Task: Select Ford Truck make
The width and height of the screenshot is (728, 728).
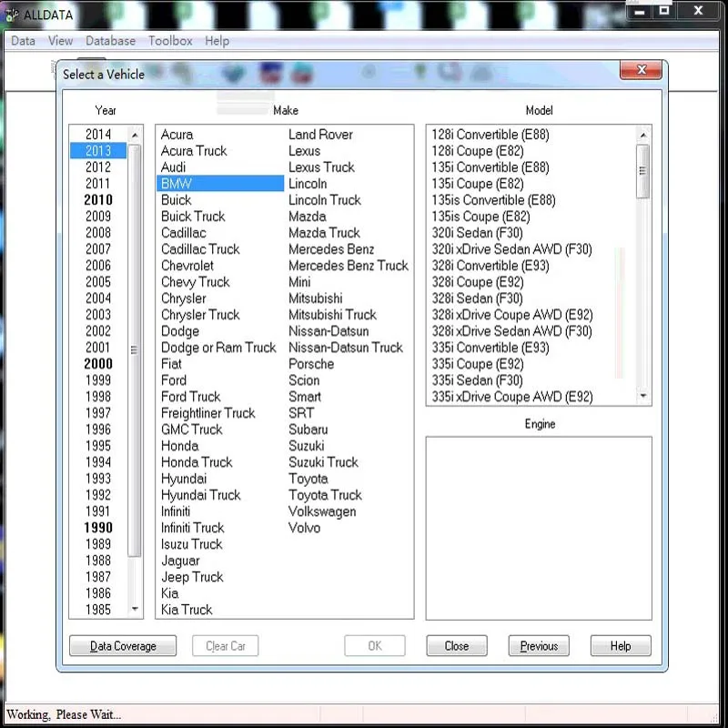Action: [x=190, y=397]
